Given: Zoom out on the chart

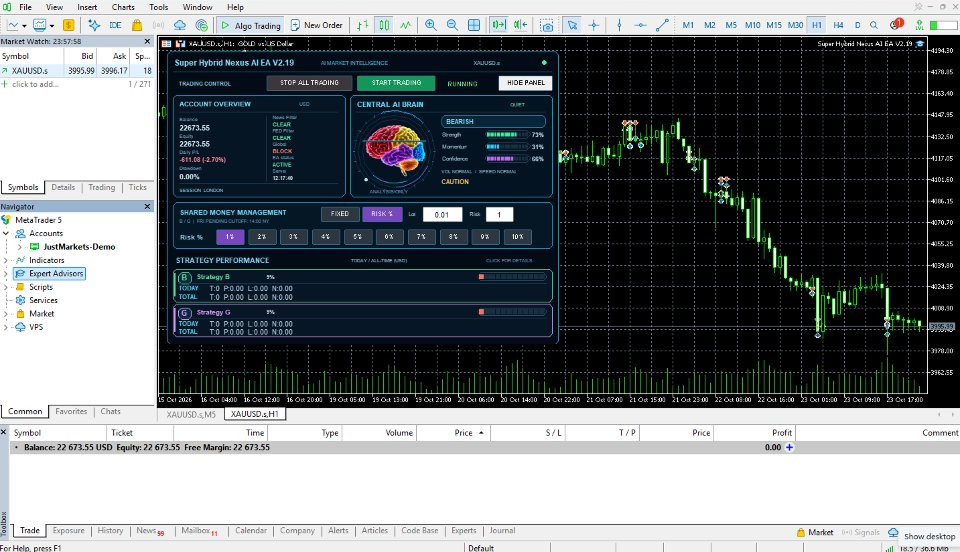Looking at the screenshot, I should (x=452, y=25).
